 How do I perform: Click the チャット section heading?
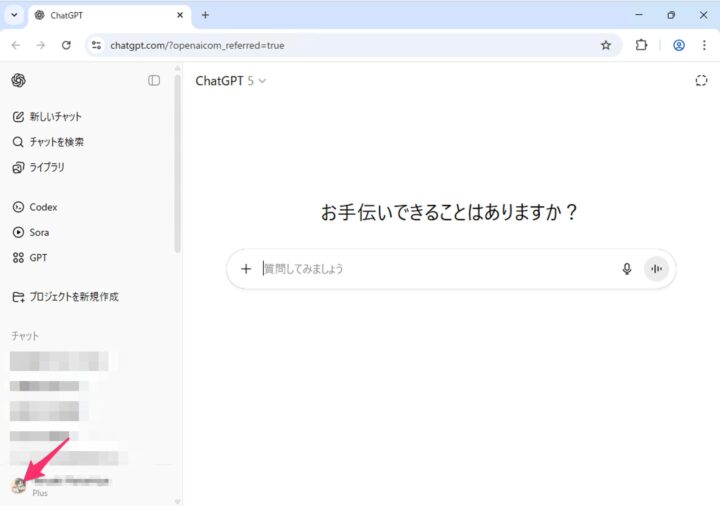[25, 336]
